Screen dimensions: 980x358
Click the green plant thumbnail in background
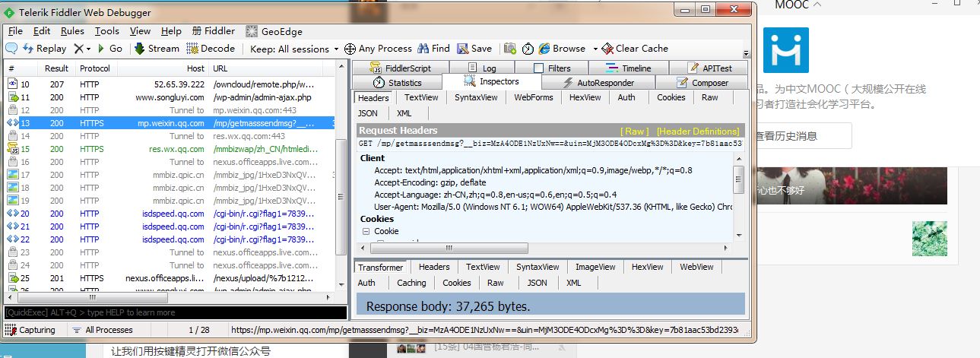click(x=930, y=237)
